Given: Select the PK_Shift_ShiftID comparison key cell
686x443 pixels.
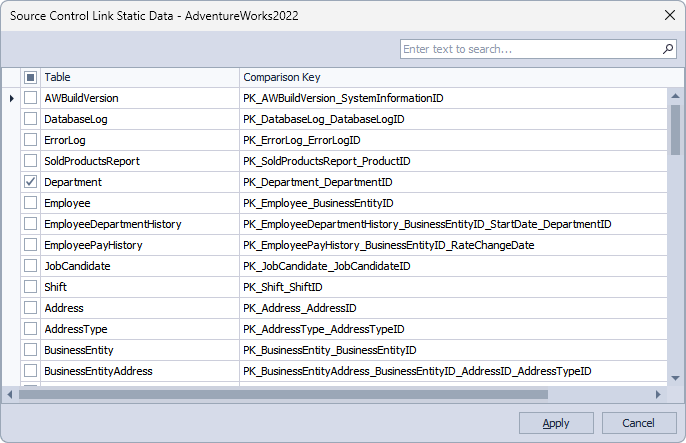Looking at the screenshot, I should coord(453,287).
